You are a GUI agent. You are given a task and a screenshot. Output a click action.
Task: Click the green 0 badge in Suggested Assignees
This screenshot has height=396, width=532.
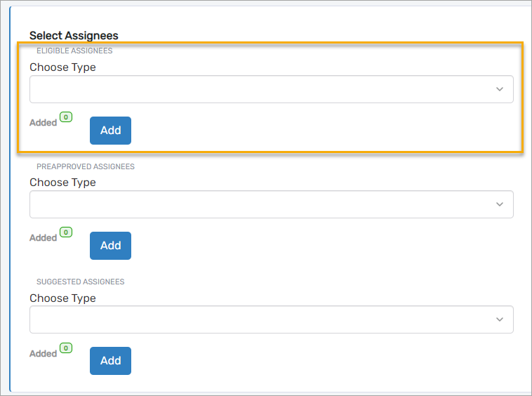click(x=66, y=348)
